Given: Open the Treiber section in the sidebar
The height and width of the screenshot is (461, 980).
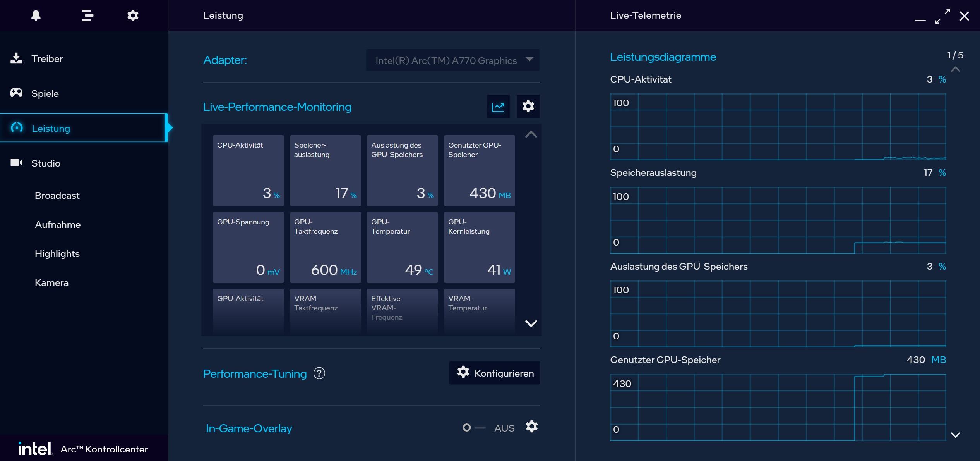Looking at the screenshot, I should click(x=47, y=59).
